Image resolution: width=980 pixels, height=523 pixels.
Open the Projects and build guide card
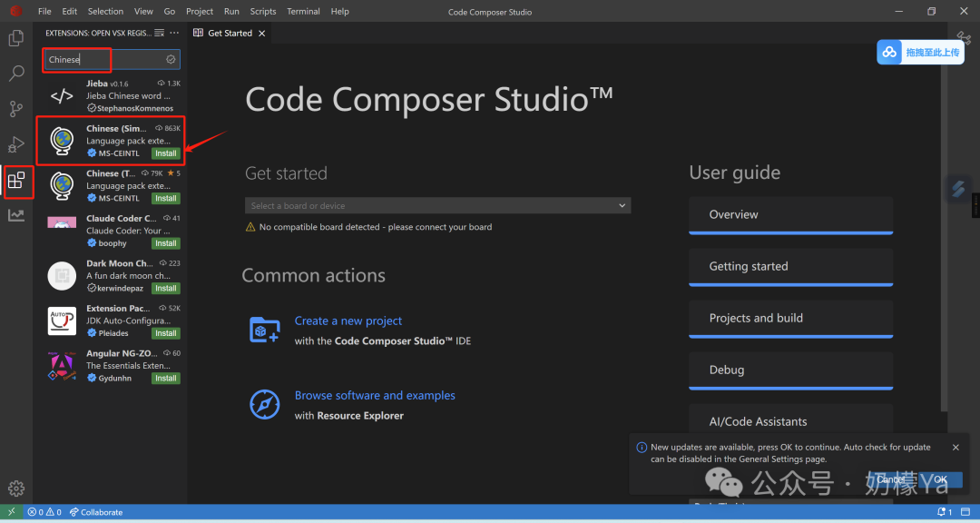click(790, 319)
